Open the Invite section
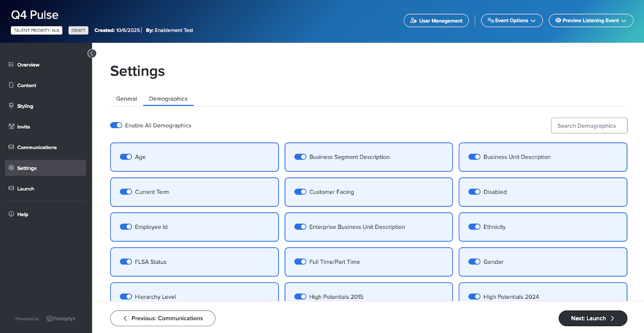Image resolution: width=644 pixels, height=333 pixels. coord(45,127)
